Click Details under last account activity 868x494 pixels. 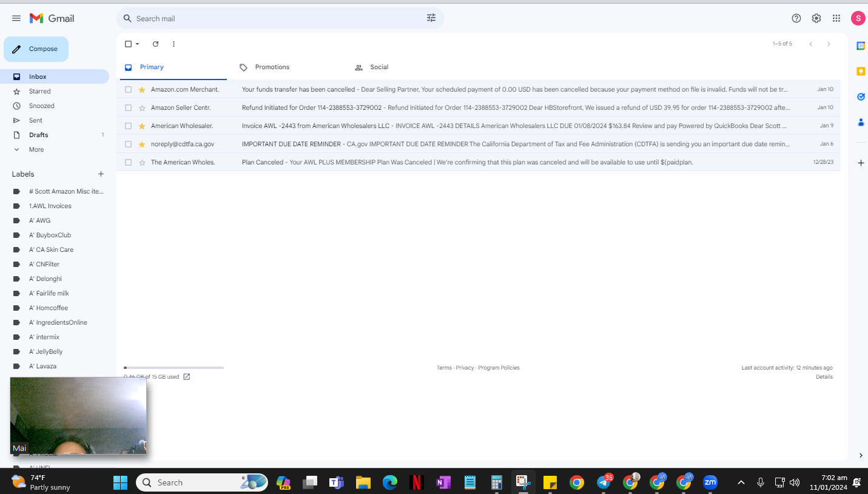pos(824,377)
